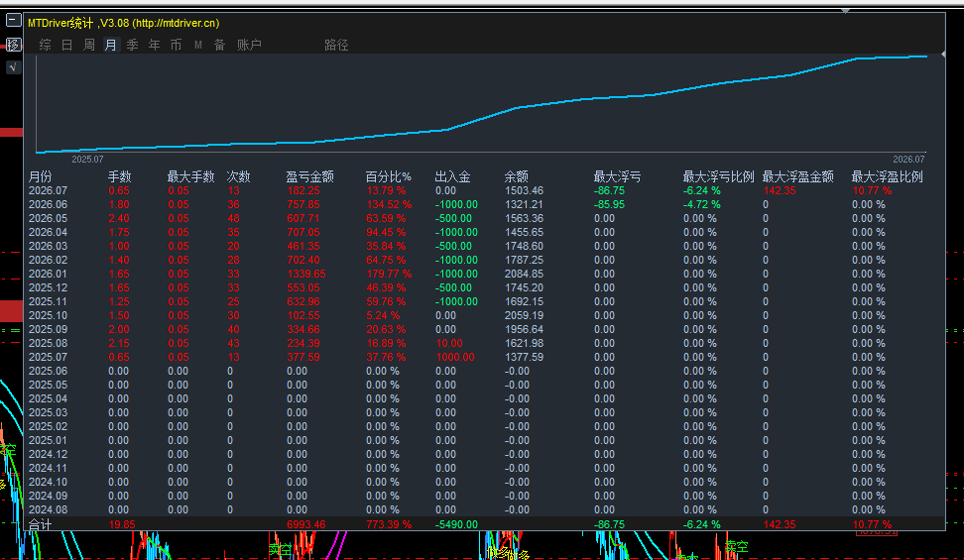Viewport: 964px width, 560px height.
Task: Click deposit value 1000.00 in 2025.07 row
Action: point(455,357)
